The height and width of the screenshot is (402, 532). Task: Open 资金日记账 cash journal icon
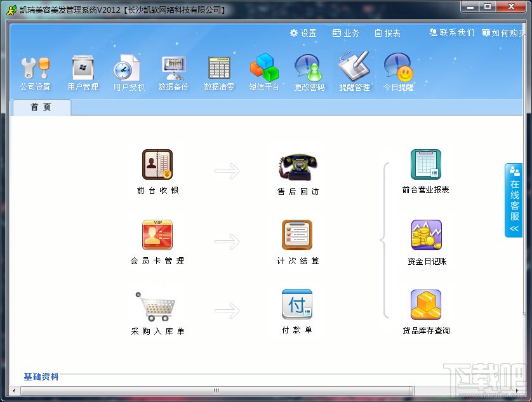pyautogui.click(x=427, y=243)
